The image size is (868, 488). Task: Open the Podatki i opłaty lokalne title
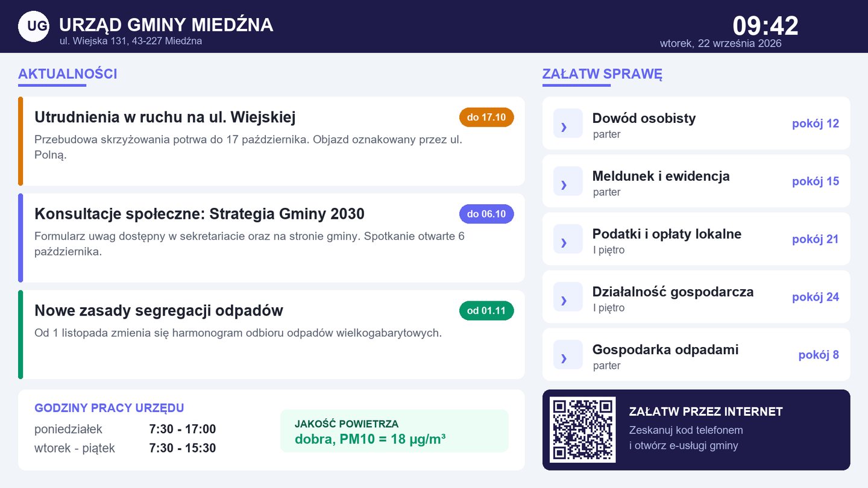click(667, 234)
